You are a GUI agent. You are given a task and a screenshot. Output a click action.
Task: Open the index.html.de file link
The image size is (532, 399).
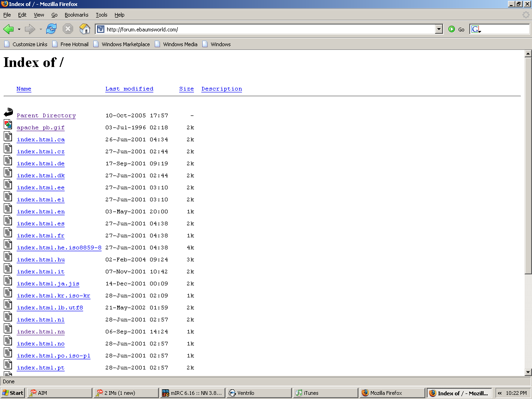[x=41, y=163]
